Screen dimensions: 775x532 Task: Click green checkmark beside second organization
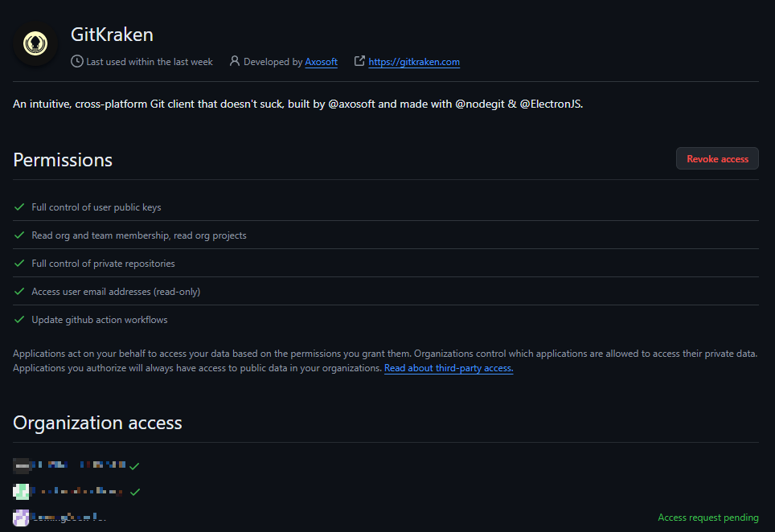[135, 492]
